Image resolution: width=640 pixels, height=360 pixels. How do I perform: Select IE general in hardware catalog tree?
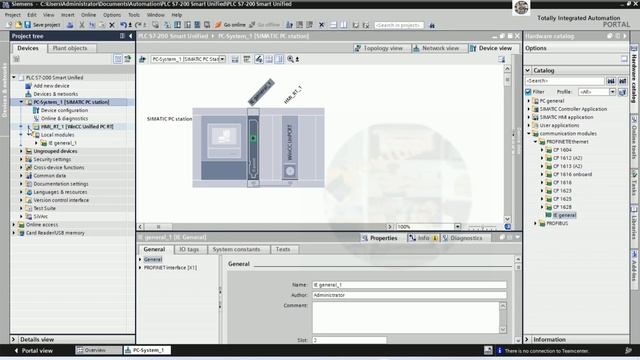(564, 215)
